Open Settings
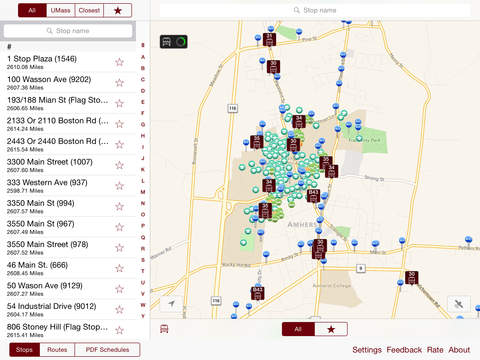 point(367,350)
